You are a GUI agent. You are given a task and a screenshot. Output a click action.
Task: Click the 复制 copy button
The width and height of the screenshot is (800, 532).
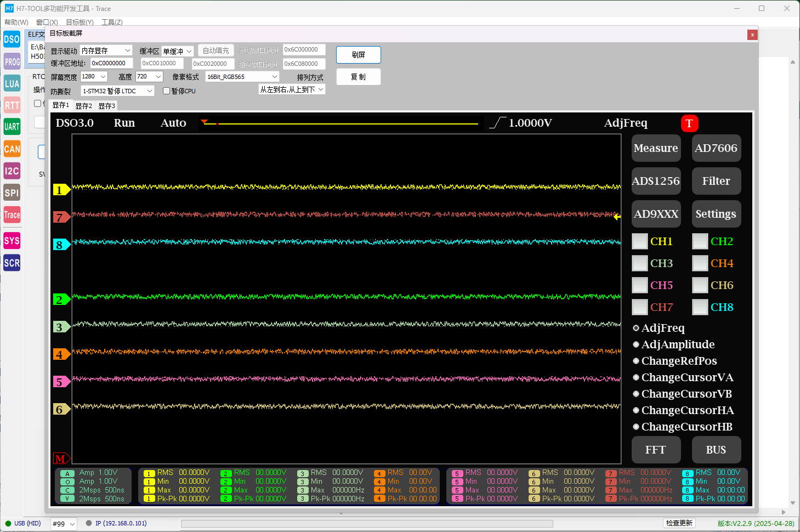(358, 77)
